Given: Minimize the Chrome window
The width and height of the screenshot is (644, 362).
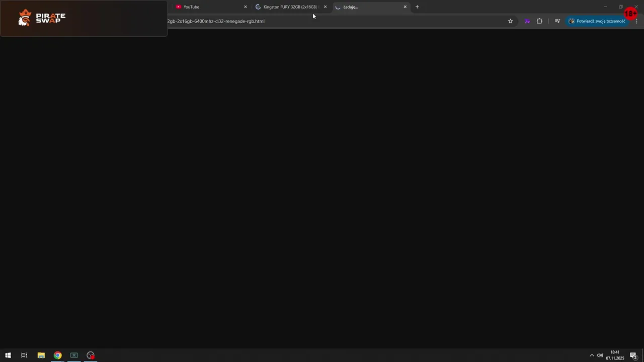Looking at the screenshot, I should click(x=605, y=7).
